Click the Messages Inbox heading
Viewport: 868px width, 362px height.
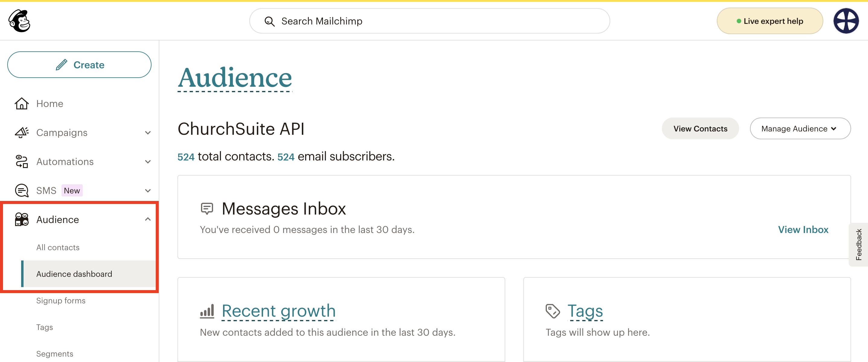pyautogui.click(x=284, y=208)
